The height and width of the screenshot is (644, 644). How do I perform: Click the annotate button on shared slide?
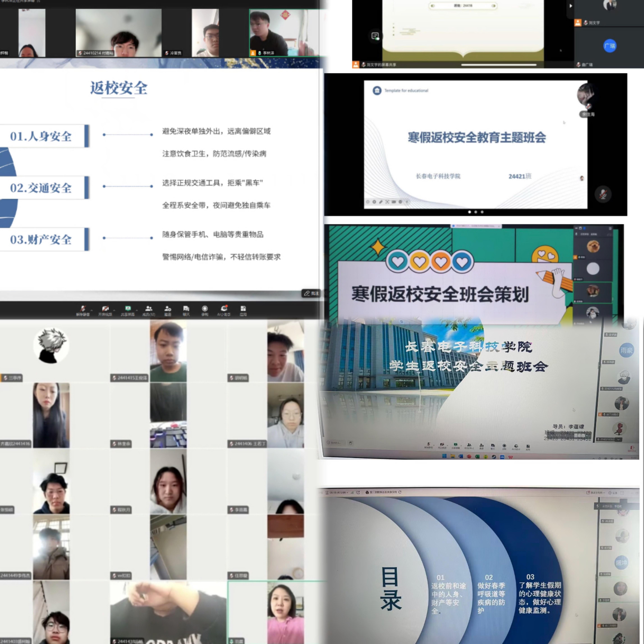pyautogui.click(x=311, y=293)
